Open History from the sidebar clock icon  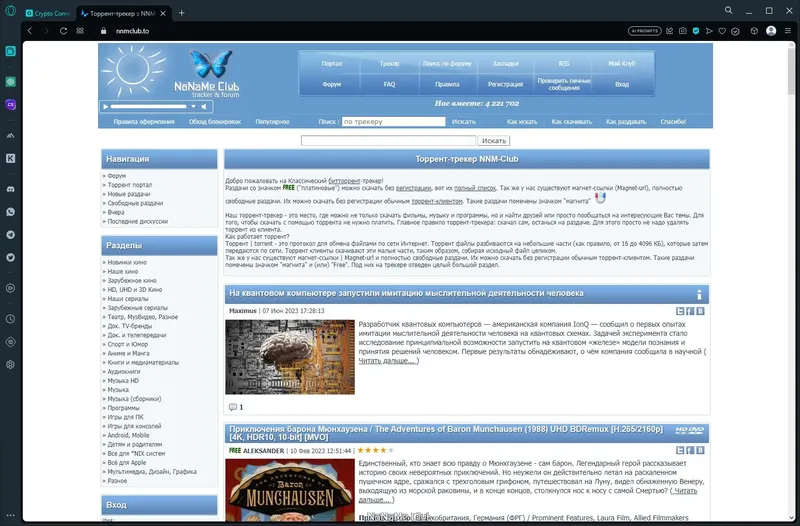[10, 319]
